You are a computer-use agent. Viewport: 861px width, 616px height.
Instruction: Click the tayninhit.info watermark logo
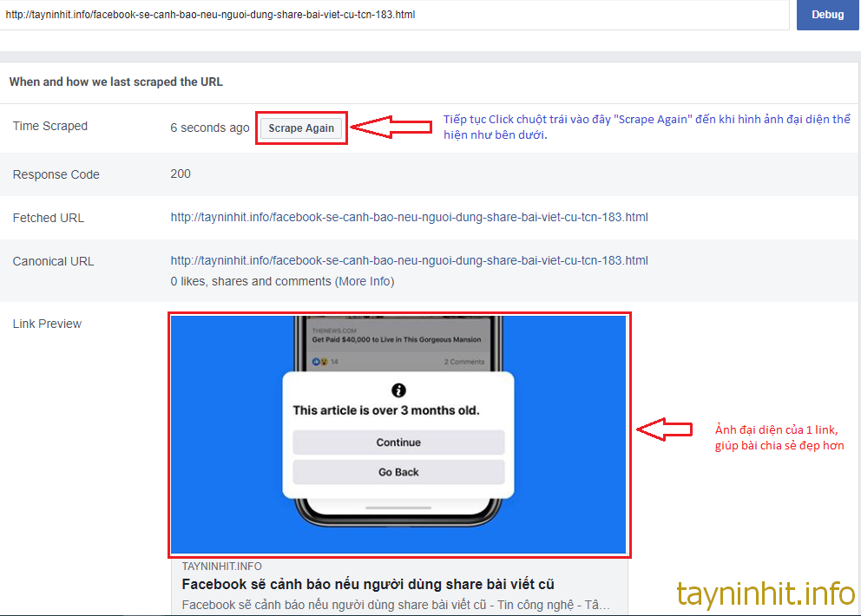coord(765,593)
